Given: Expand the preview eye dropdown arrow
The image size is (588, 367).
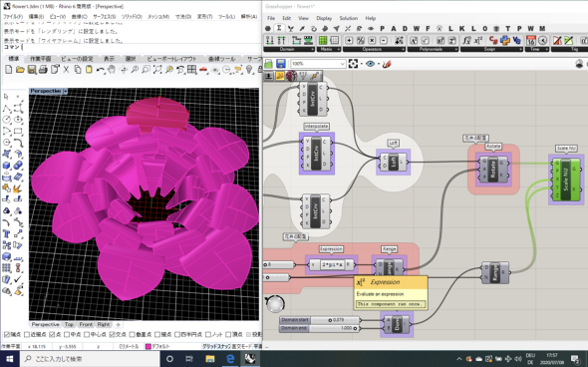Looking at the screenshot, I should [379, 64].
